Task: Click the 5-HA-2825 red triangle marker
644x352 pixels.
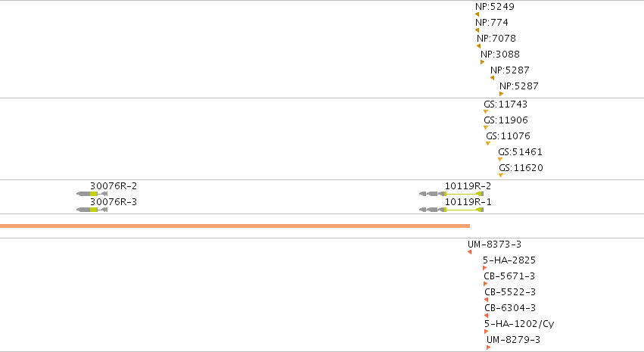Action: point(484,268)
